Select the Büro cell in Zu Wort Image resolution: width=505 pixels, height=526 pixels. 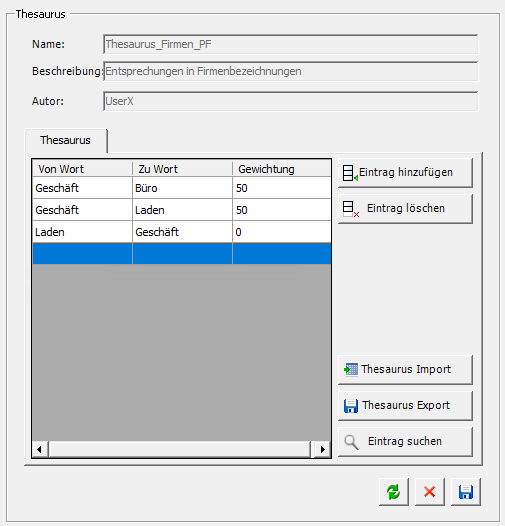click(x=183, y=188)
